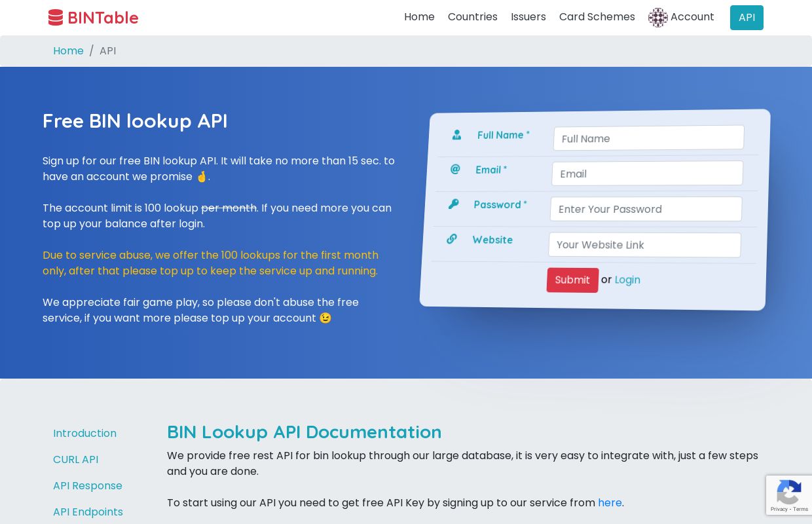Viewport: 812px width, 524px height.
Task: Click the 'Full Name *' label
Action: 504,135
